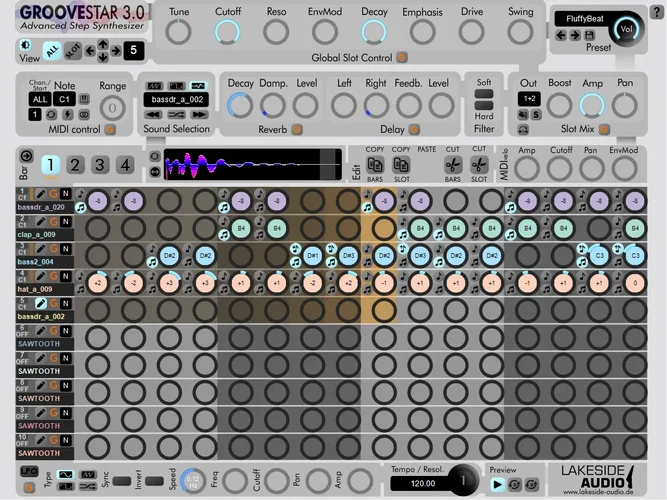
Task: Switch view to single SLOT
Action: pos(73,51)
